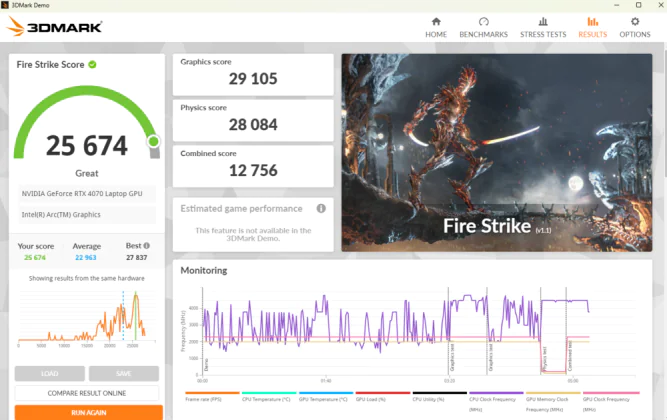Click the Average score value 22 963
The height and width of the screenshot is (420, 667).
86,257
